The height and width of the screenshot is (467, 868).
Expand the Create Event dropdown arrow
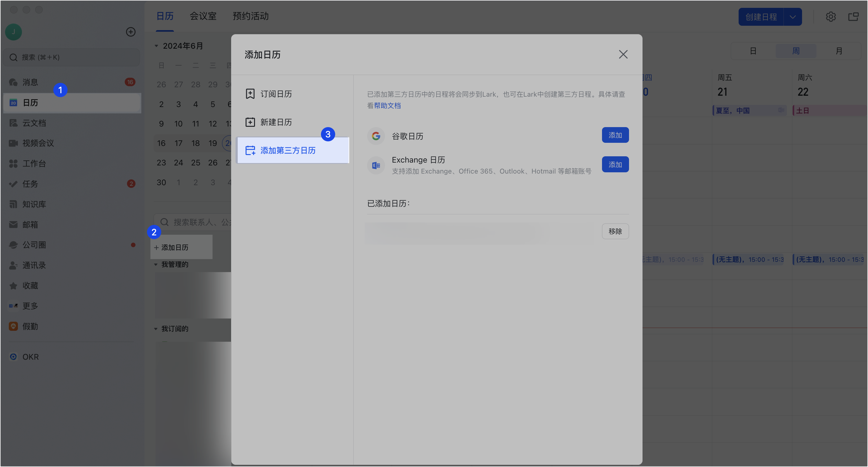[793, 17]
